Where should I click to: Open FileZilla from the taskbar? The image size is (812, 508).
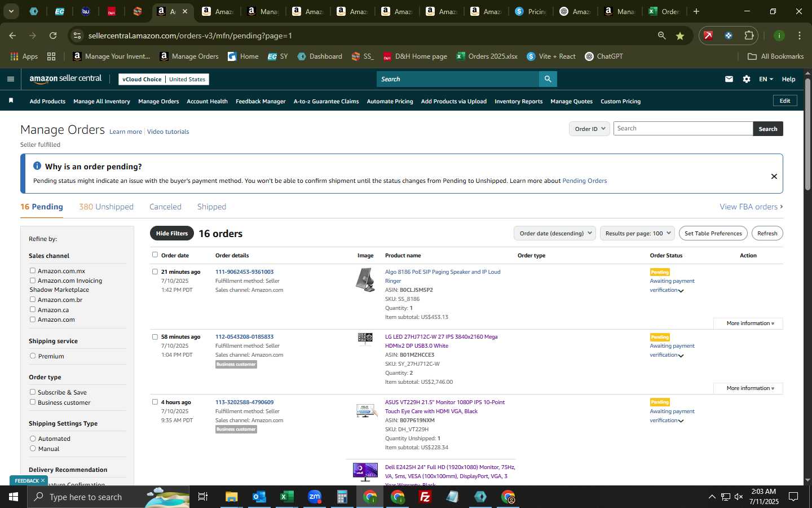pos(425,497)
